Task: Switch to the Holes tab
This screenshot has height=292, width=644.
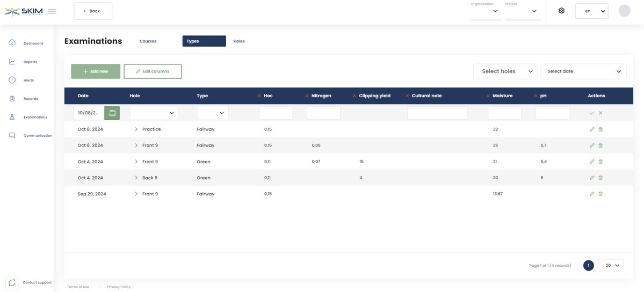Action: pyautogui.click(x=239, y=41)
